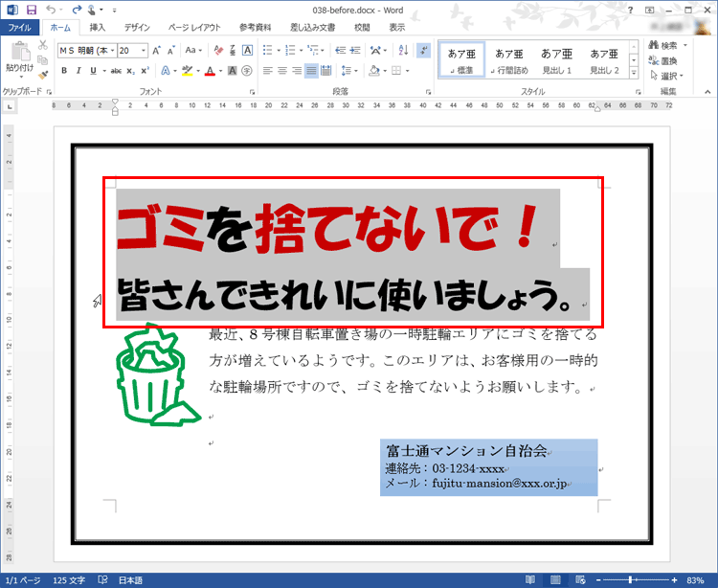Switch to the 差し込み文書 tab
The image size is (718, 588).
tap(312, 28)
